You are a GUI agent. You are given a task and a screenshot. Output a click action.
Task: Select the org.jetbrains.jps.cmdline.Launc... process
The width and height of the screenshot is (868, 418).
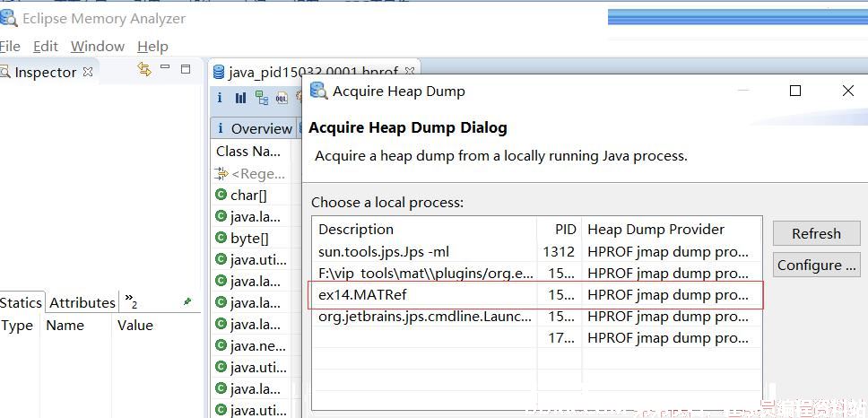coord(537,316)
